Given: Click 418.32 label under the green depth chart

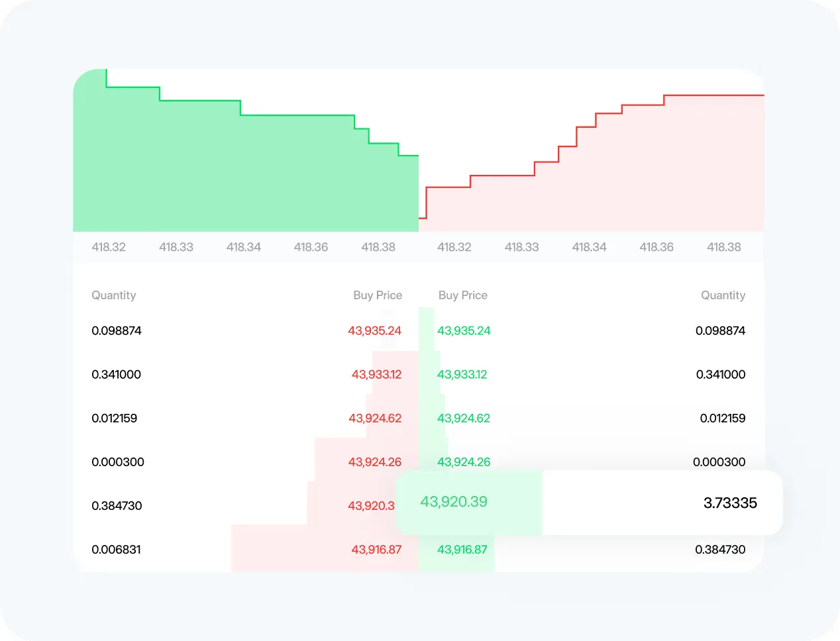Looking at the screenshot, I should coord(109,247).
